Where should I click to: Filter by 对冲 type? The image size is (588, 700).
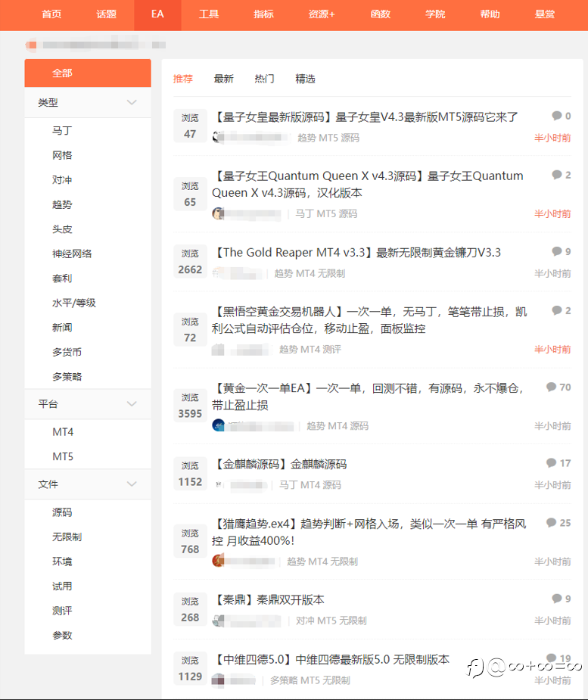coord(62,180)
